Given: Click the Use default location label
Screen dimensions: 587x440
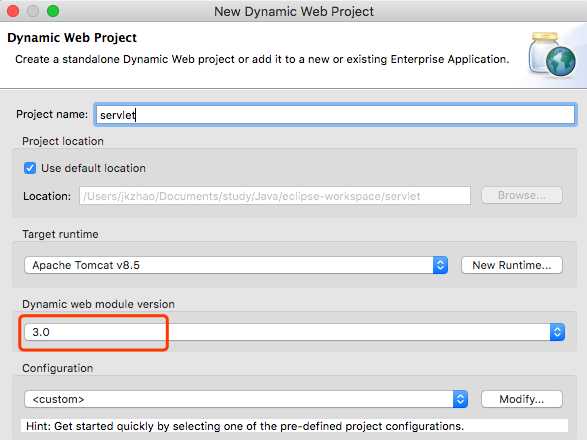Looking at the screenshot, I should point(93,168).
